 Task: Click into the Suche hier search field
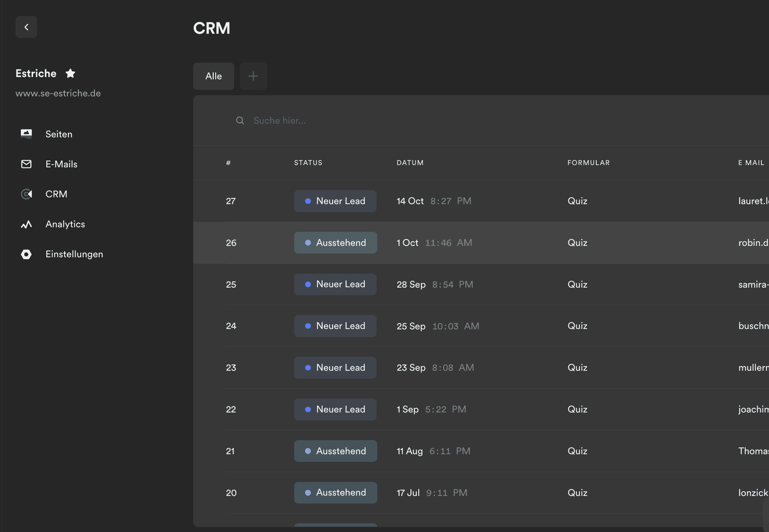click(x=342, y=121)
